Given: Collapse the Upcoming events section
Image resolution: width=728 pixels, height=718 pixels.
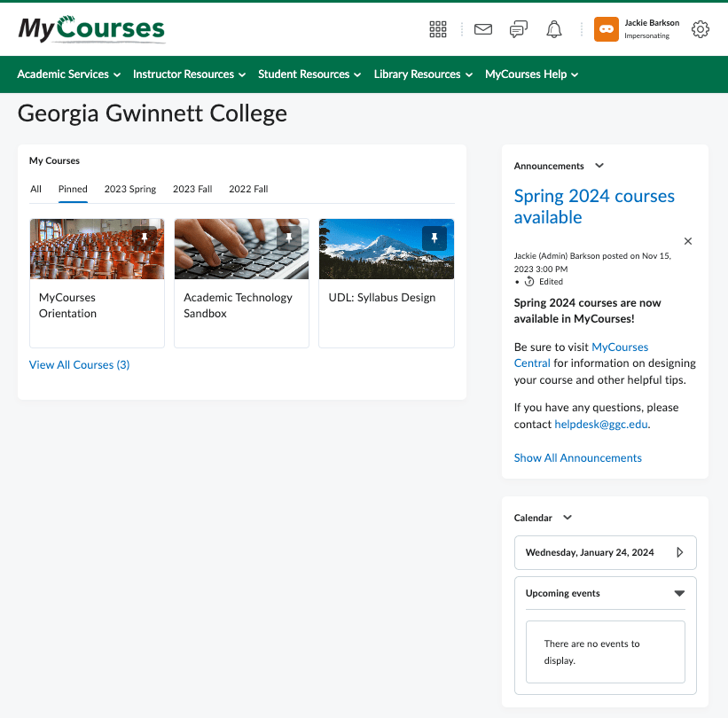Looking at the screenshot, I should [679, 593].
